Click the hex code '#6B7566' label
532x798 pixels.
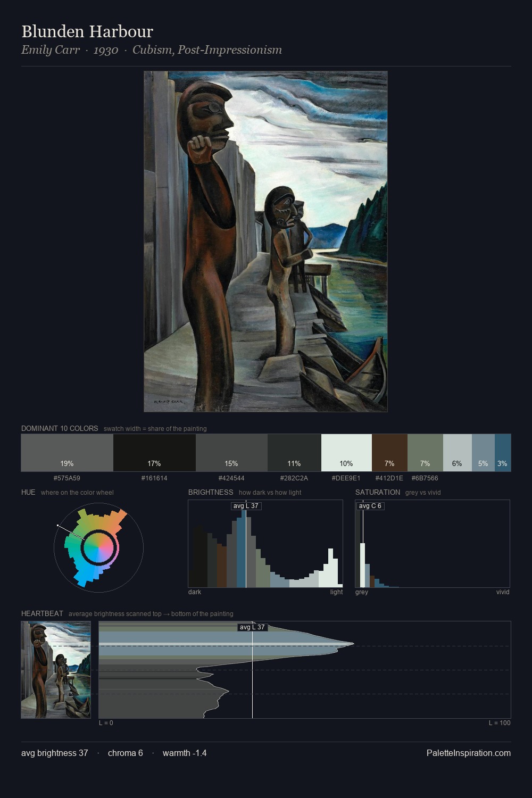tap(425, 478)
